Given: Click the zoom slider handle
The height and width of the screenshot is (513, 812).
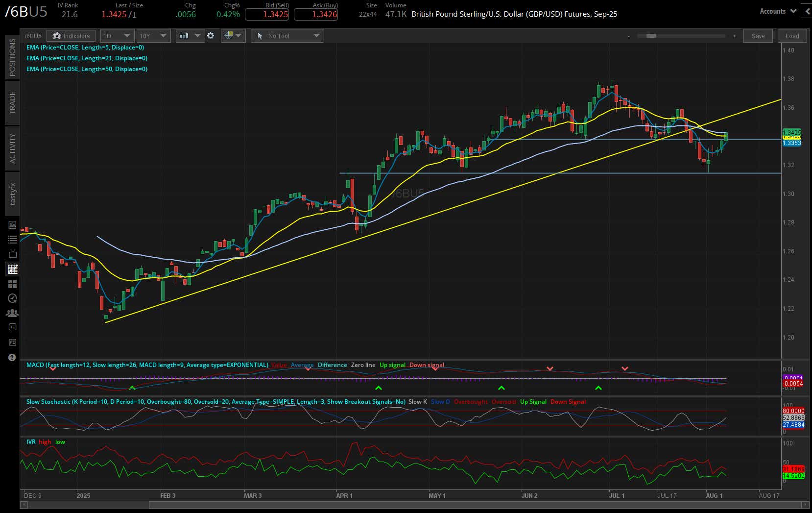Looking at the screenshot, I should click(x=651, y=36).
